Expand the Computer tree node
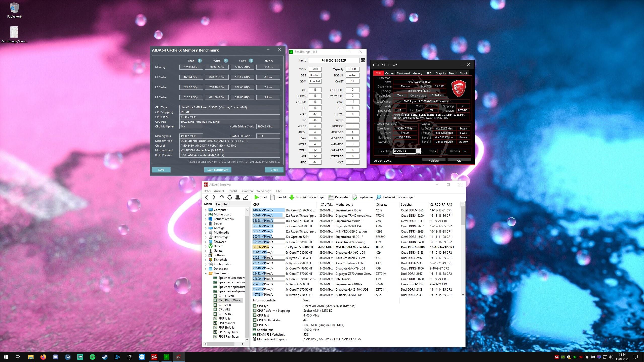The width and height of the screenshot is (644, 362). tap(206, 210)
